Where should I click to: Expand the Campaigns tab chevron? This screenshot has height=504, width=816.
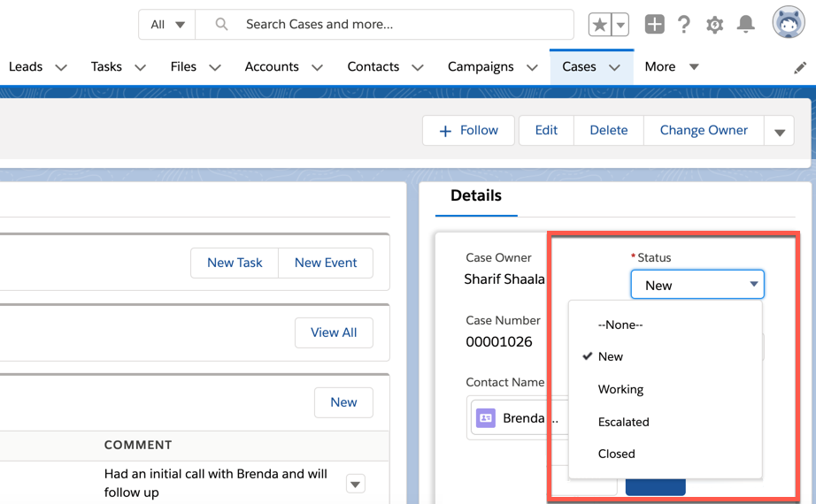tap(532, 67)
